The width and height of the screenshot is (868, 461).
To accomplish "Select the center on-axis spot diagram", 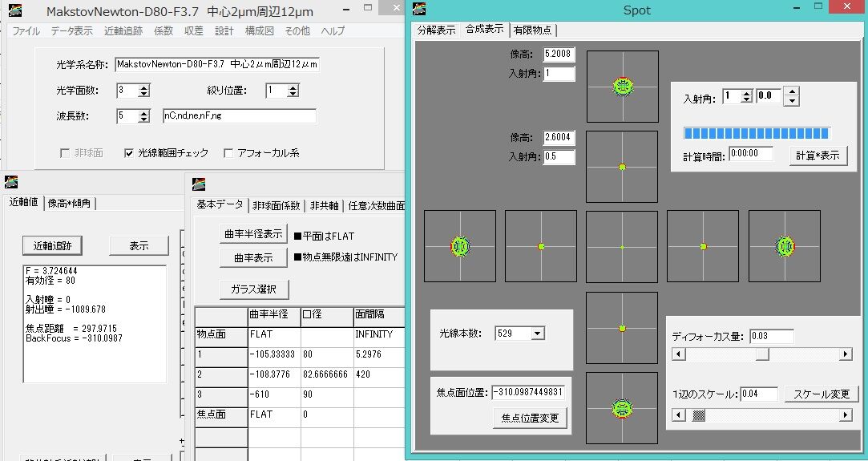I will (x=622, y=247).
